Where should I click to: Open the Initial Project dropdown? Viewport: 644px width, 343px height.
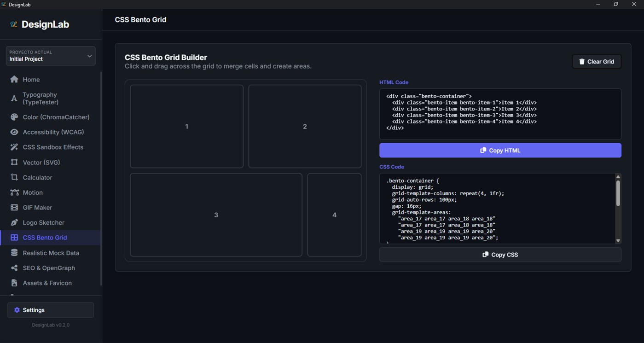(x=51, y=56)
